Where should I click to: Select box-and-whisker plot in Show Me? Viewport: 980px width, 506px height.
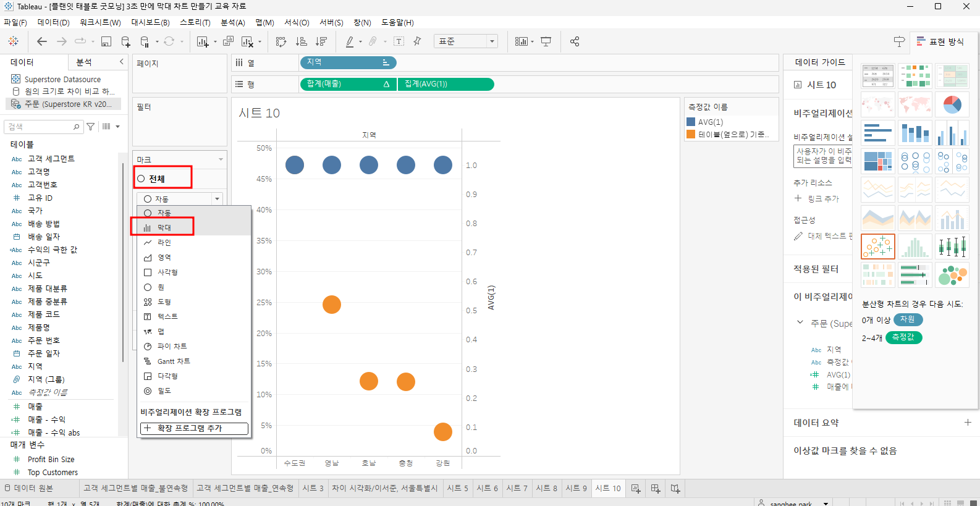(x=952, y=247)
